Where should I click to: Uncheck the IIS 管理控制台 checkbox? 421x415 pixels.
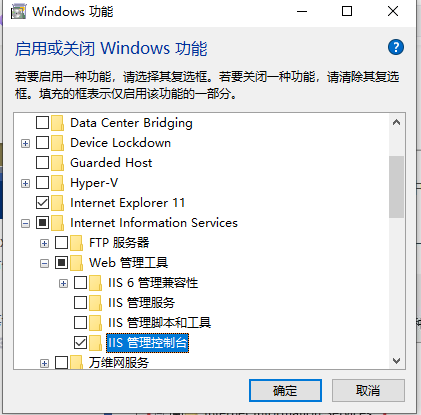[80, 343]
